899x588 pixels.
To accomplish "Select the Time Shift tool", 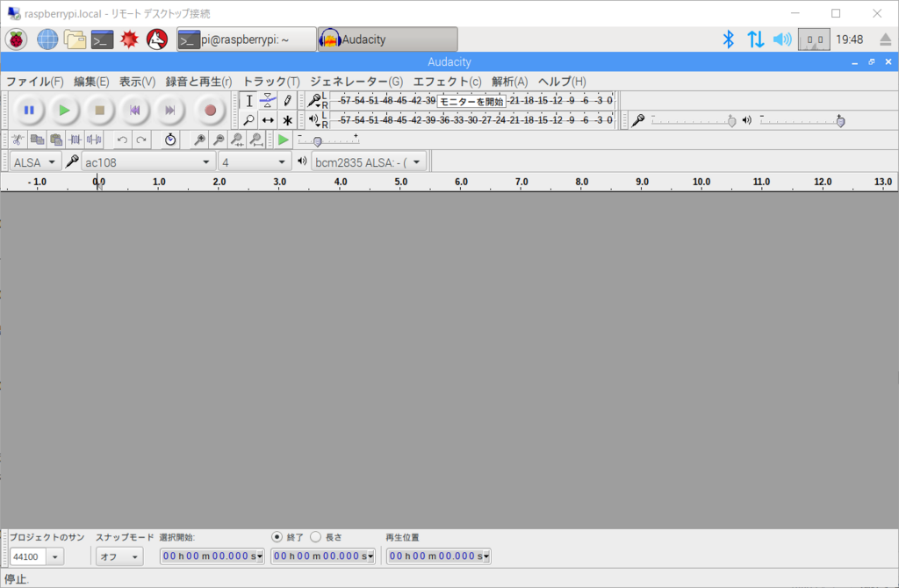I will click(268, 120).
